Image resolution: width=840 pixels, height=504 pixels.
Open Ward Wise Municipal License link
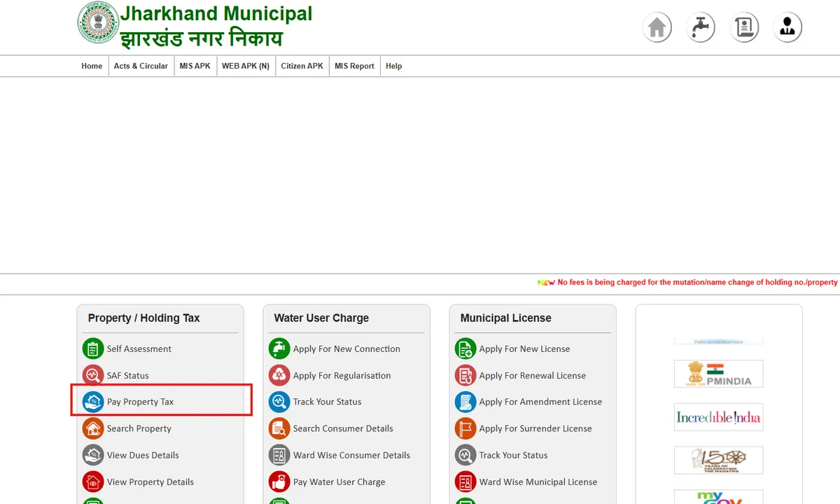538,482
